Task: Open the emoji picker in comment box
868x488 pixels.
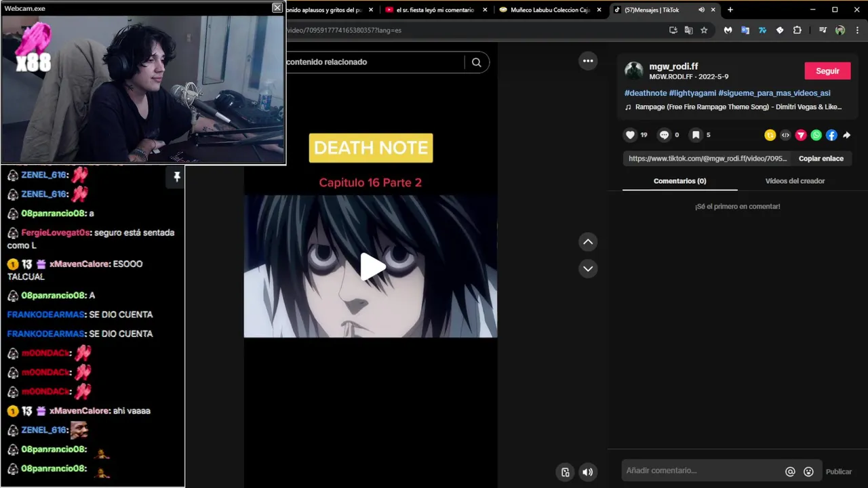Action: click(808, 472)
